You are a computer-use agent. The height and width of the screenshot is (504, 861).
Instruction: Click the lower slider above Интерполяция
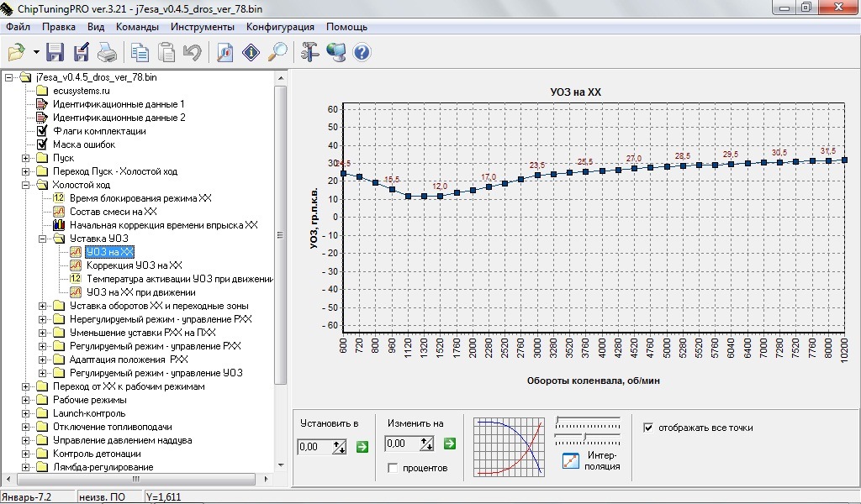pos(588,438)
